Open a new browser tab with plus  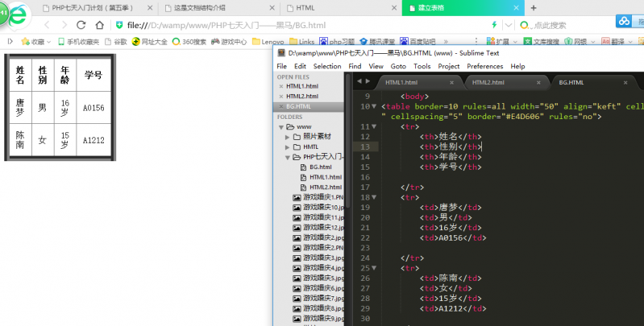533,7
